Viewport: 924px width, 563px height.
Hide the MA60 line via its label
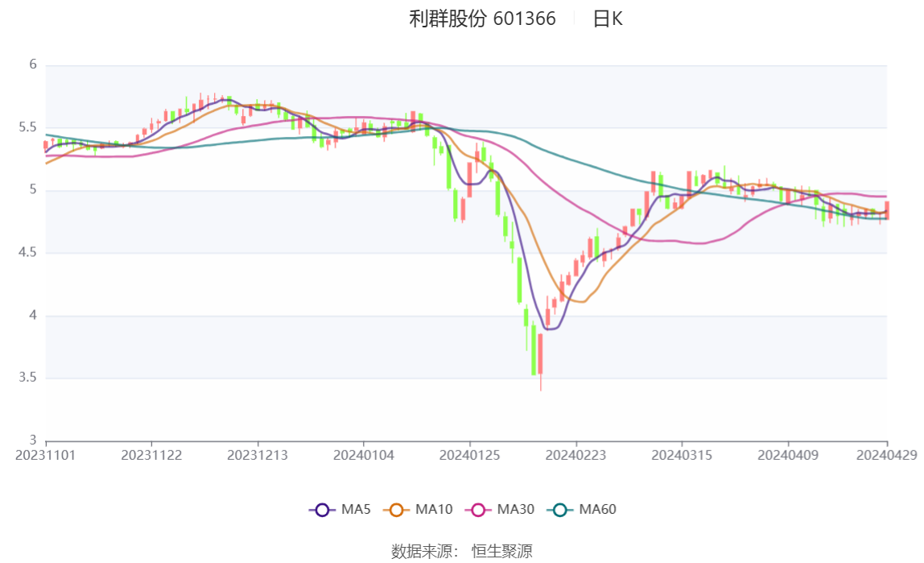pos(597,509)
